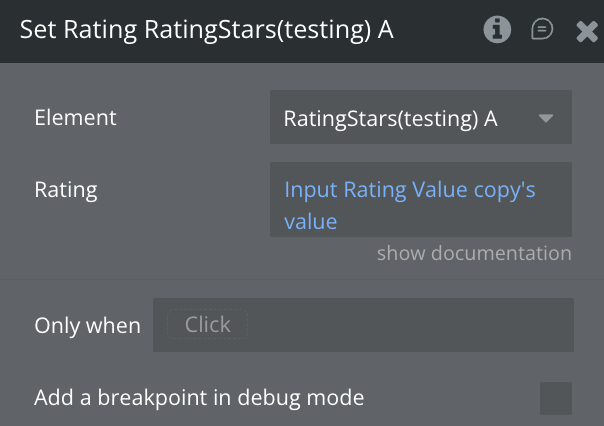Enable the debug mode breakpoint checkbox

point(555,398)
